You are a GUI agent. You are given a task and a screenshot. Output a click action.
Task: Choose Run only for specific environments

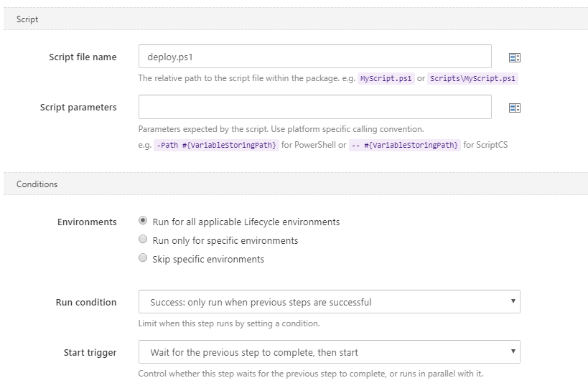click(143, 240)
